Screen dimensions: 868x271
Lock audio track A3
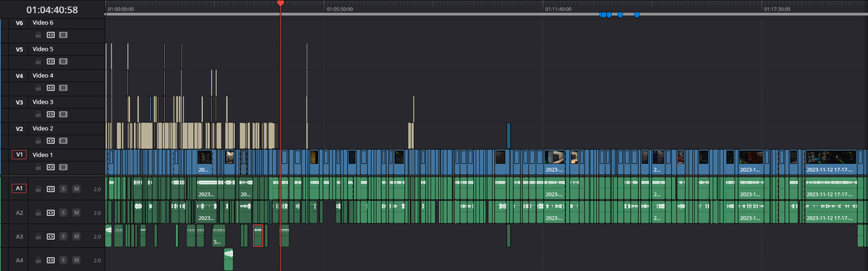(38, 237)
